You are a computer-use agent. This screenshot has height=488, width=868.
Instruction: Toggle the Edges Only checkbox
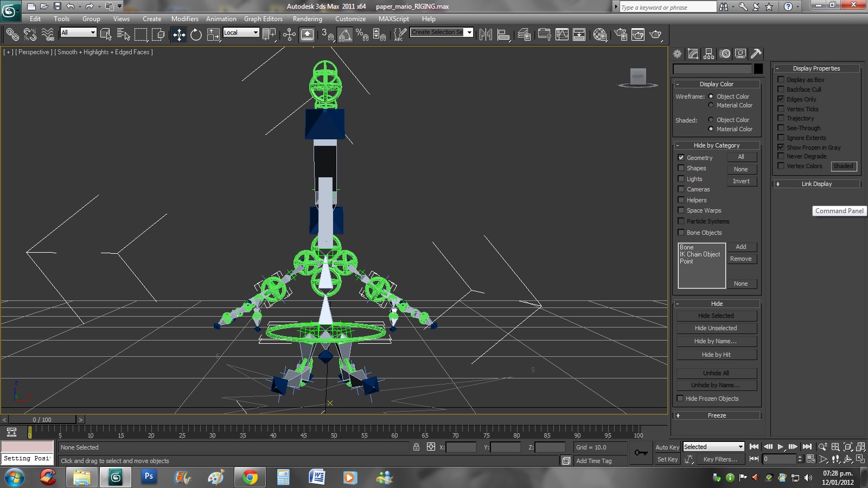pyautogui.click(x=781, y=99)
